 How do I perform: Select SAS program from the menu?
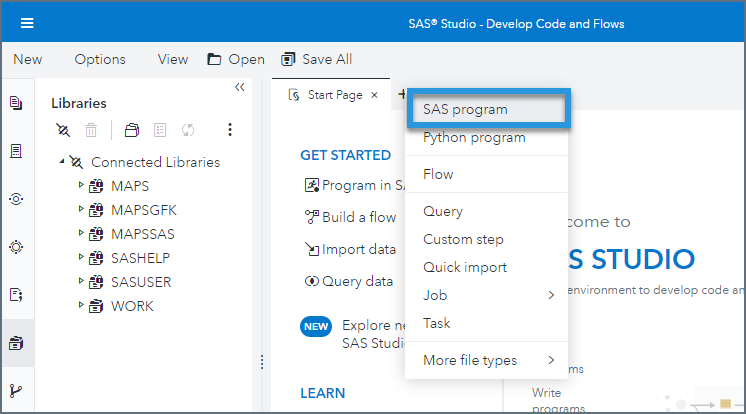click(465, 109)
